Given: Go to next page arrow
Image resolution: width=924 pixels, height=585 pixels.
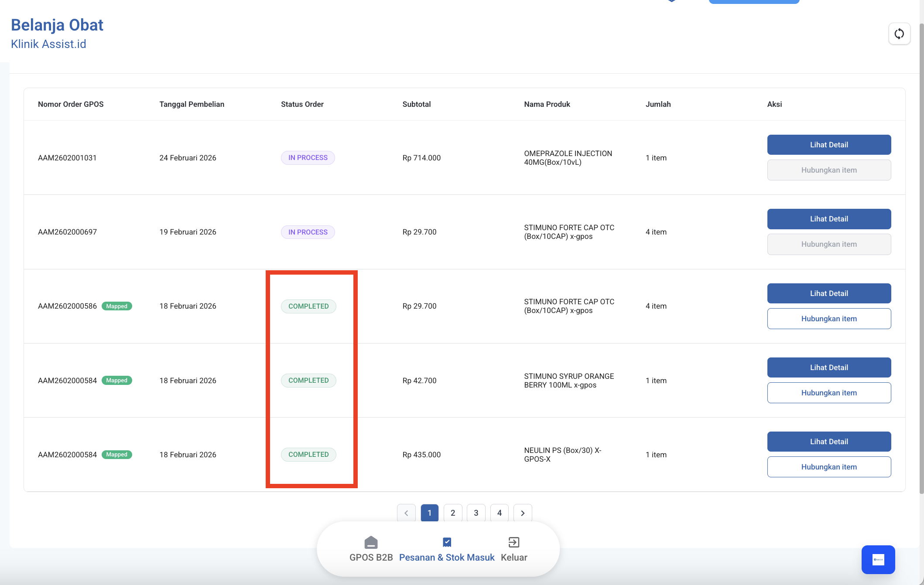Looking at the screenshot, I should 523,513.
